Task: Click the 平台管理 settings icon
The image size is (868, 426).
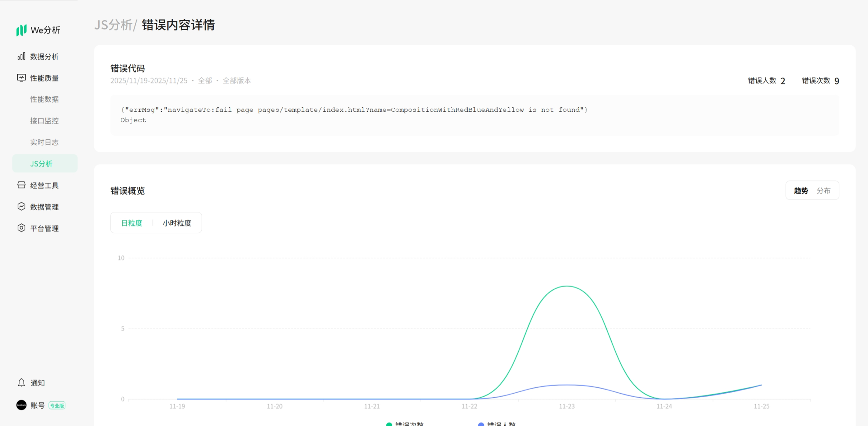Action: pyautogui.click(x=21, y=228)
